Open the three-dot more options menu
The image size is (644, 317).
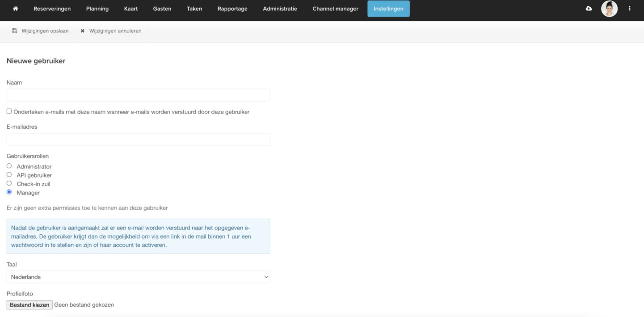tap(629, 8)
